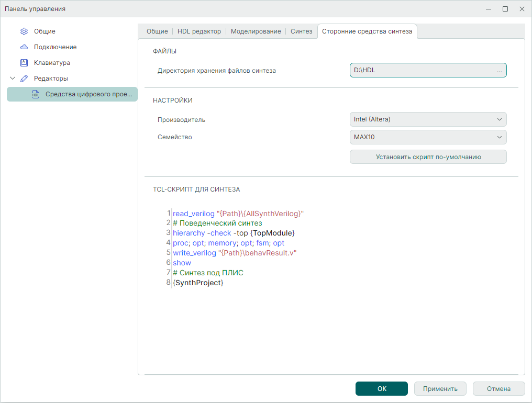Open the Синтез tab
Image resolution: width=532 pixels, height=403 pixels.
pyautogui.click(x=302, y=31)
